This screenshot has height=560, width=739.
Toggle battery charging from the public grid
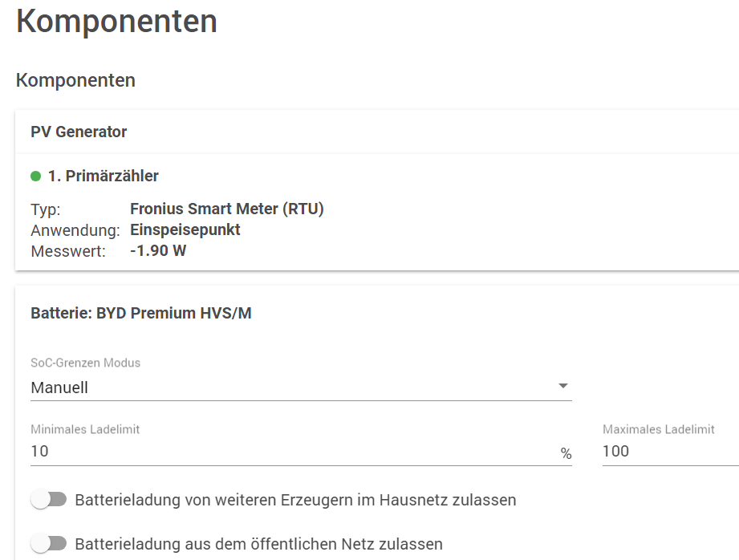(48, 544)
